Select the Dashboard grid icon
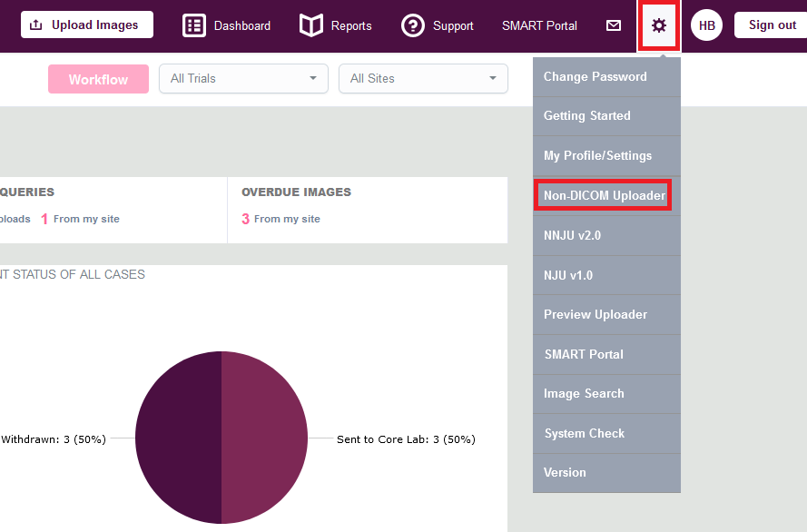Image resolution: width=807 pixels, height=532 pixels. (193, 25)
